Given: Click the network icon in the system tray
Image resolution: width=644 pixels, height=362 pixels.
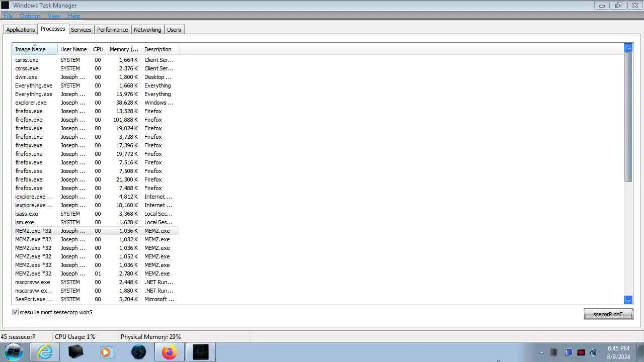Looking at the screenshot, I should tap(568, 352).
